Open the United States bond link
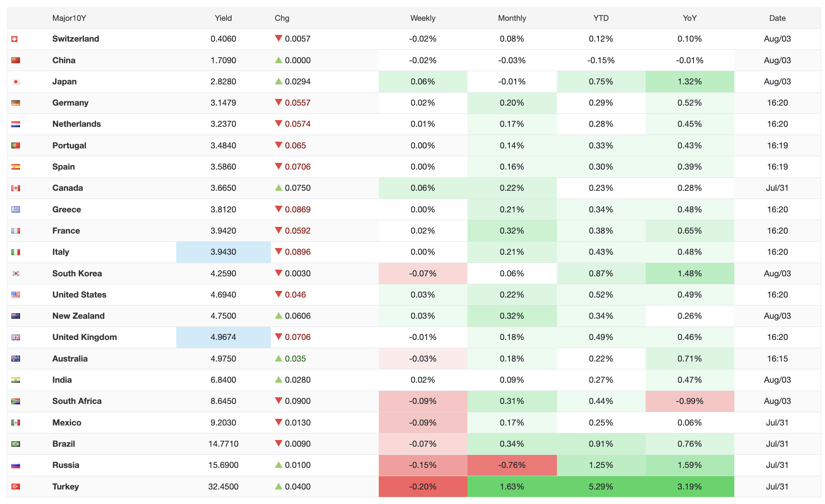825x504 pixels. pyautogui.click(x=79, y=294)
